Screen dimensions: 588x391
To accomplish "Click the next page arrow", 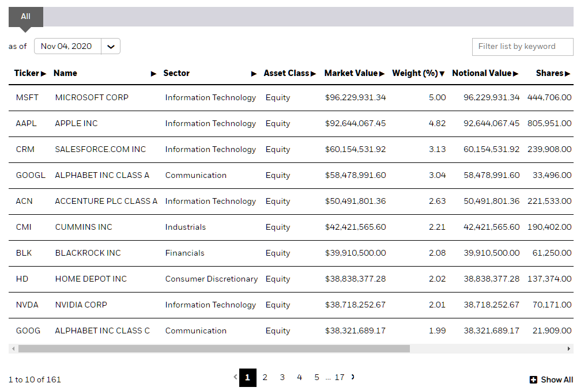I will tap(352, 377).
